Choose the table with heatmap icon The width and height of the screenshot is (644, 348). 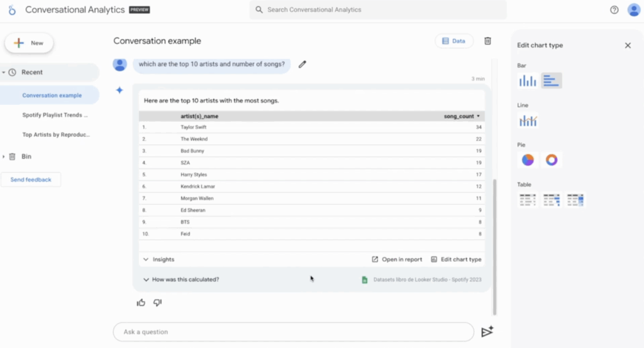[x=575, y=200]
